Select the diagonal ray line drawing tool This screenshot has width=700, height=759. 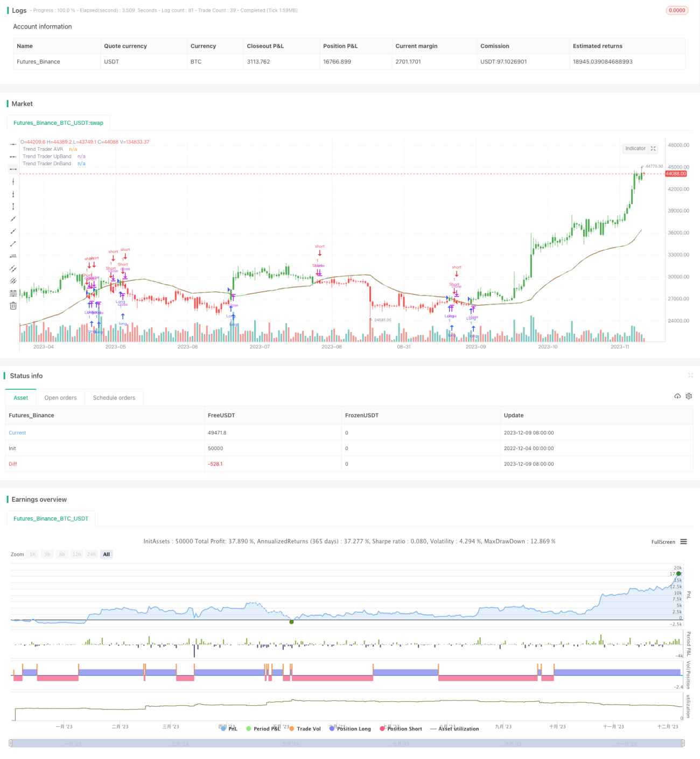pos(13,231)
